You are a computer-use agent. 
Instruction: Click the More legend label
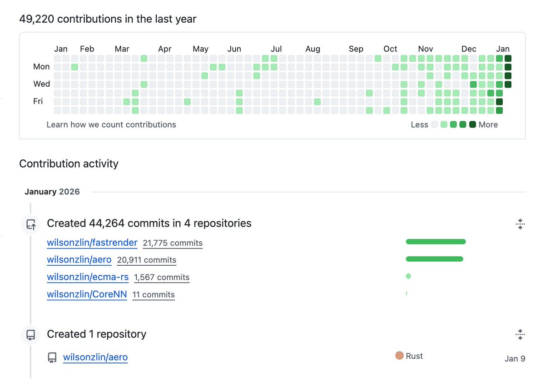tap(488, 124)
